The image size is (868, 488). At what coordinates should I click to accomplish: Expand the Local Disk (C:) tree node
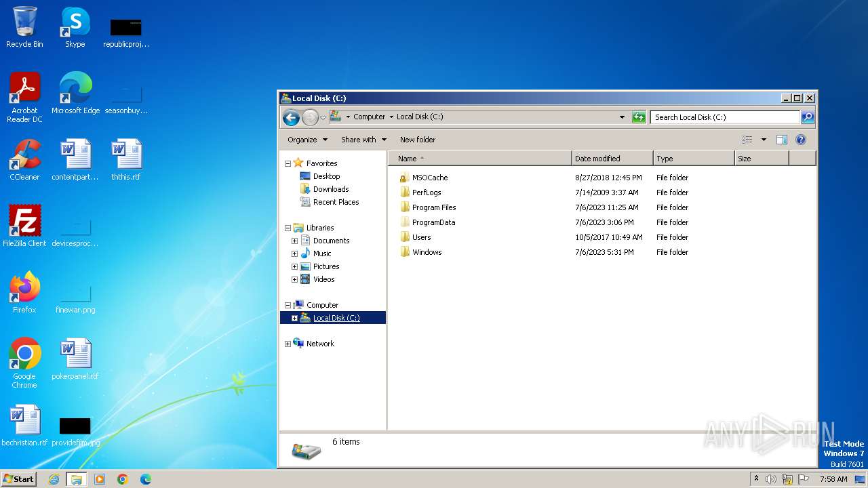tap(294, 318)
